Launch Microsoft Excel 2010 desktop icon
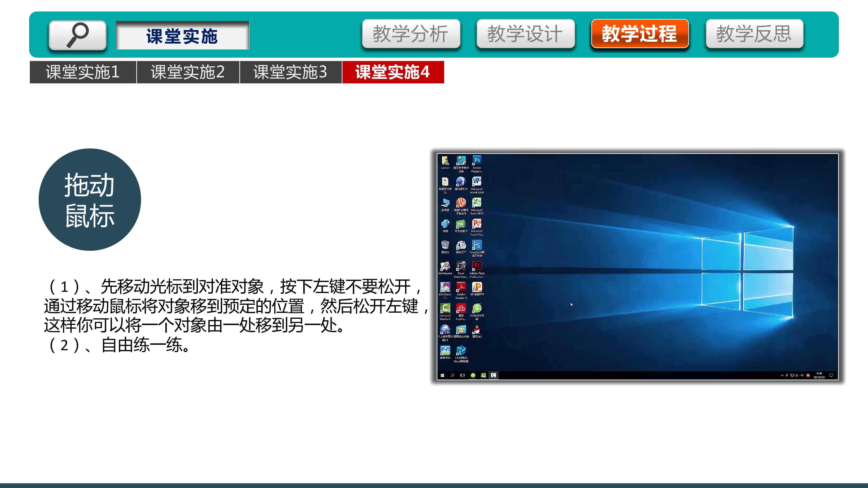 tap(476, 203)
